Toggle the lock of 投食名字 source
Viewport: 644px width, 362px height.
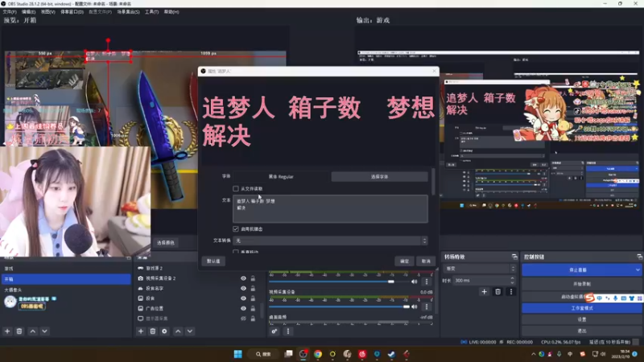253,289
